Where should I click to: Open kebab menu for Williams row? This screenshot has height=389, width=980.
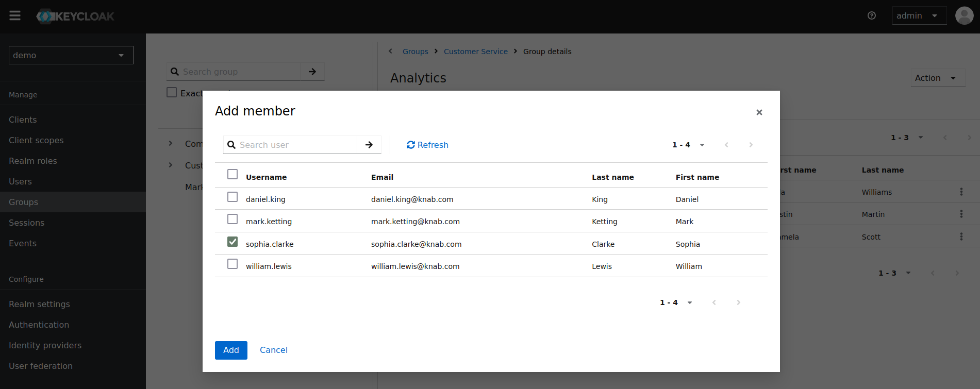click(x=961, y=192)
